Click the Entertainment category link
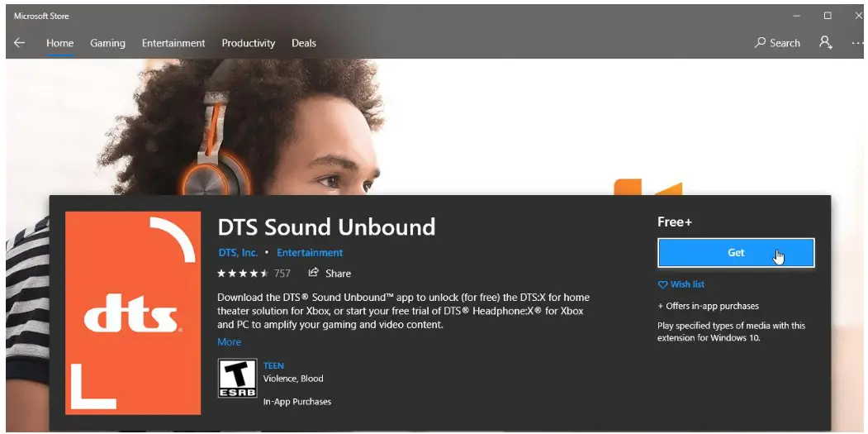 click(x=310, y=253)
